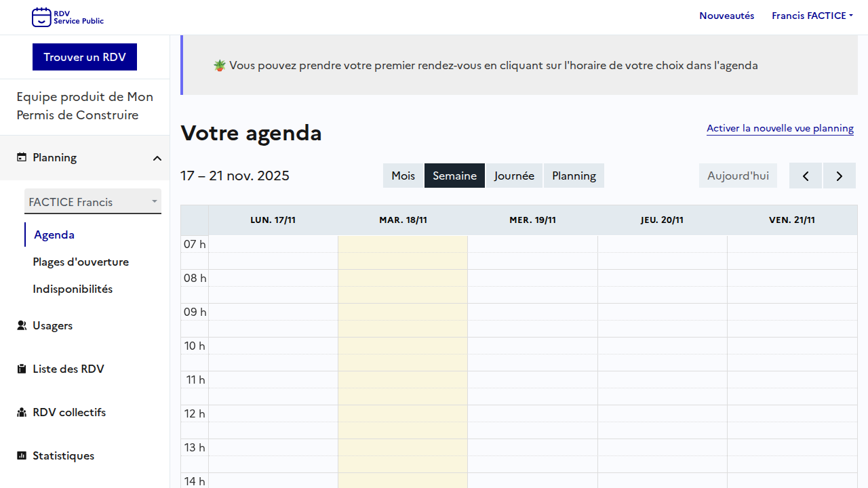Open the Nouveautés link
868x488 pixels.
[726, 16]
